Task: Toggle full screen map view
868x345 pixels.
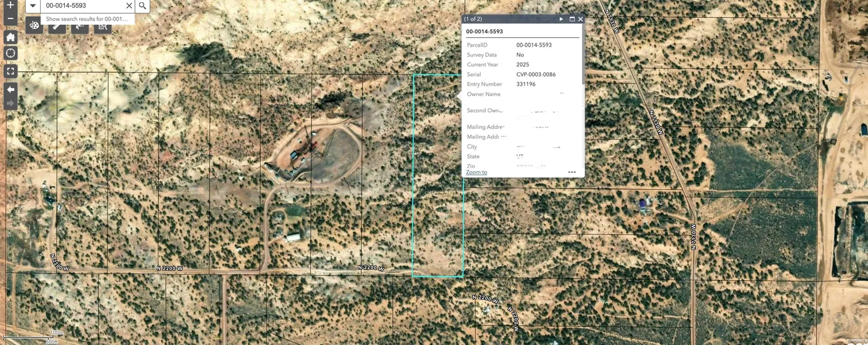Action: pyautogui.click(x=10, y=71)
